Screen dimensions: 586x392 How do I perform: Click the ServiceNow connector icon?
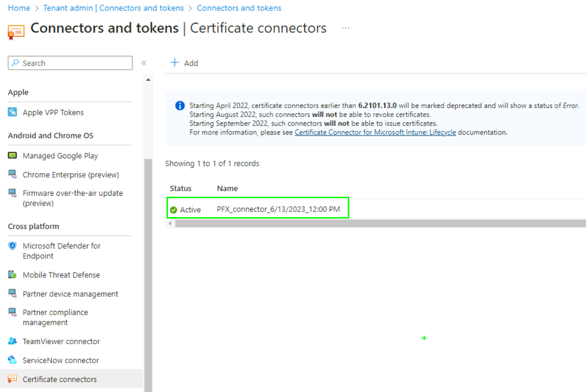[13, 360]
